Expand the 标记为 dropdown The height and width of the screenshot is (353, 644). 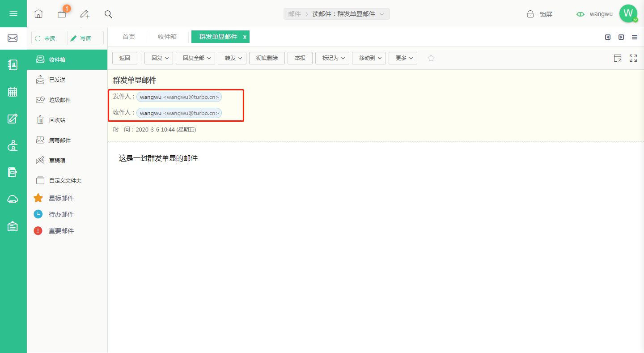click(x=332, y=58)
